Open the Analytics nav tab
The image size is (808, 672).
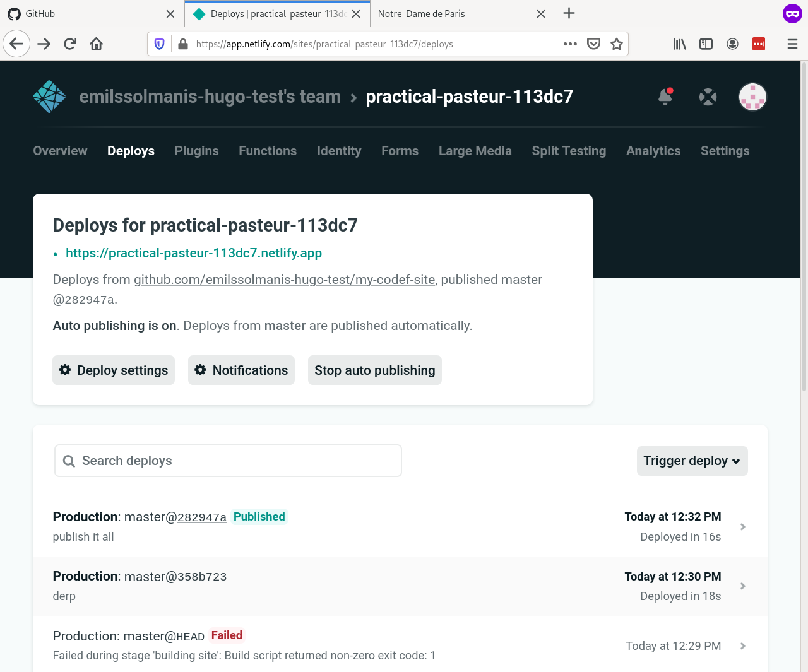(x=653, y=151)
